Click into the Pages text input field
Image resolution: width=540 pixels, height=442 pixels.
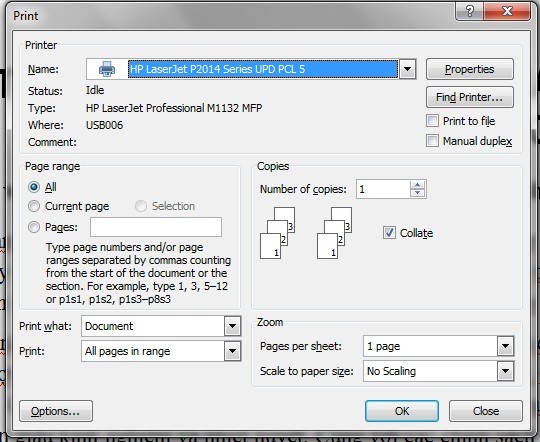point(156,227)
